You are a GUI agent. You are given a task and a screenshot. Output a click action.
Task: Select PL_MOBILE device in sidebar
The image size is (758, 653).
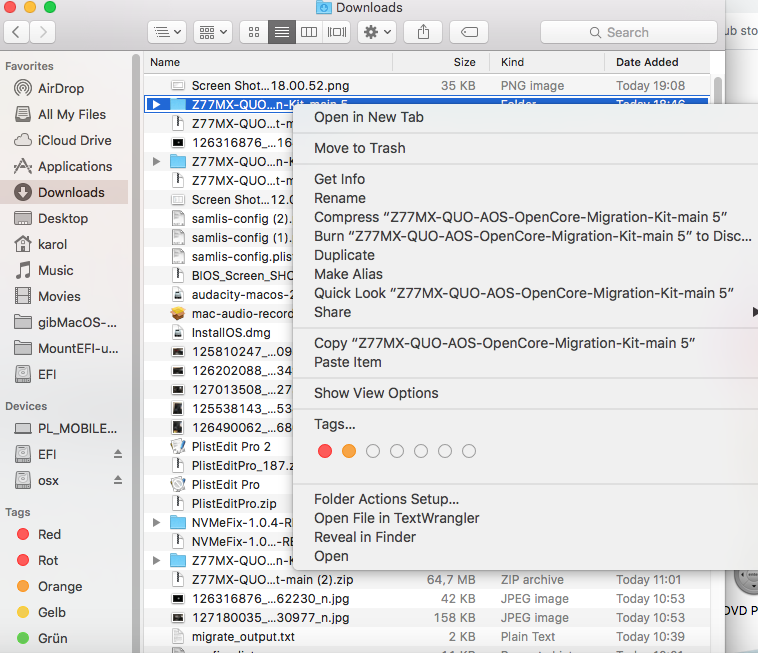coord(64,429)
